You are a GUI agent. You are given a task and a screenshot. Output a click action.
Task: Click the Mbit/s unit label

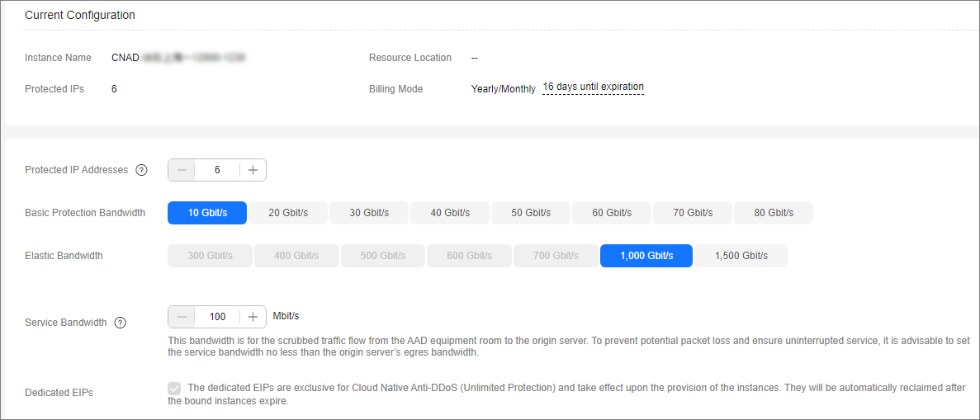[286, 316]
